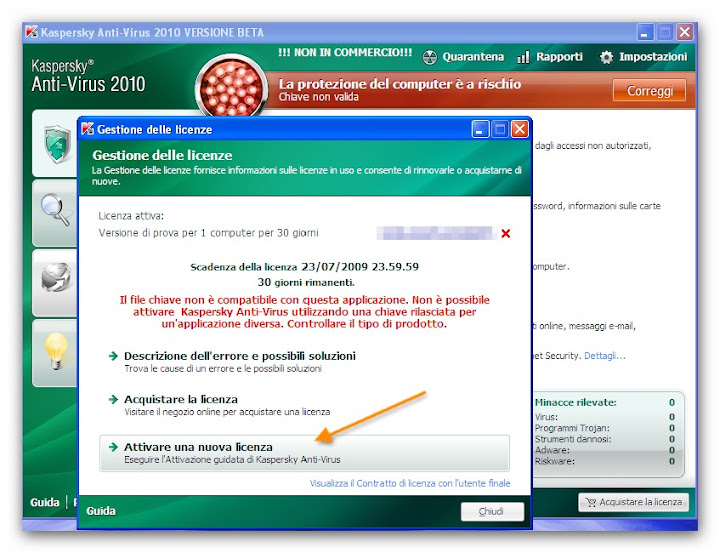Open the Scan magnifier sidebar tab
The height and width of the screenshot is (553, 720).
click(56, 213)
